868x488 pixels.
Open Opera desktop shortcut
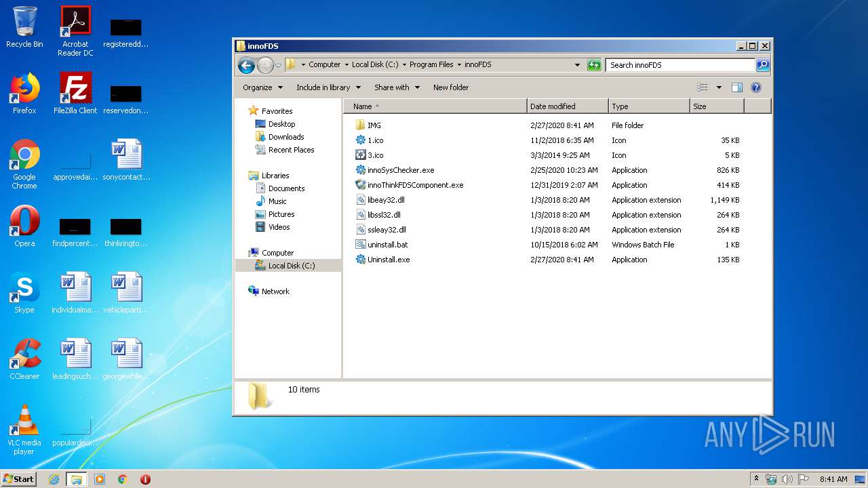tap(24, 227)
